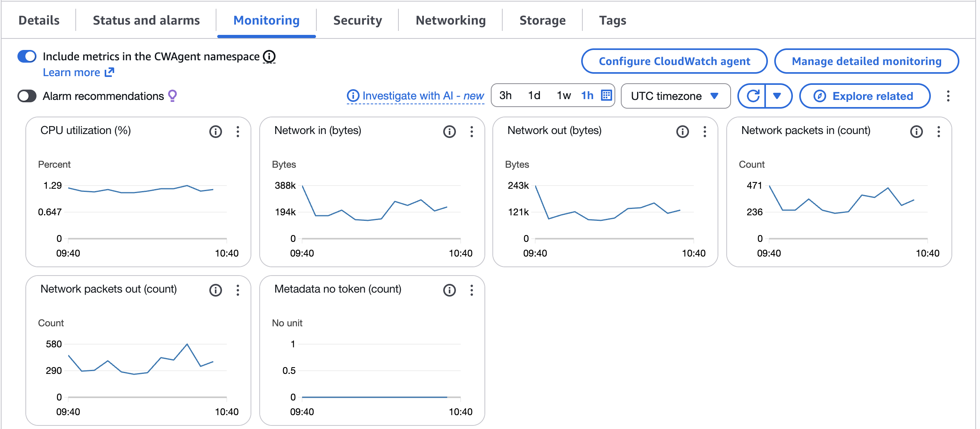Image resolution: width=980 pixels, height=429 pixels.
Task: Click Configure CloudWatch agent
Action: (x=674, y=61)
